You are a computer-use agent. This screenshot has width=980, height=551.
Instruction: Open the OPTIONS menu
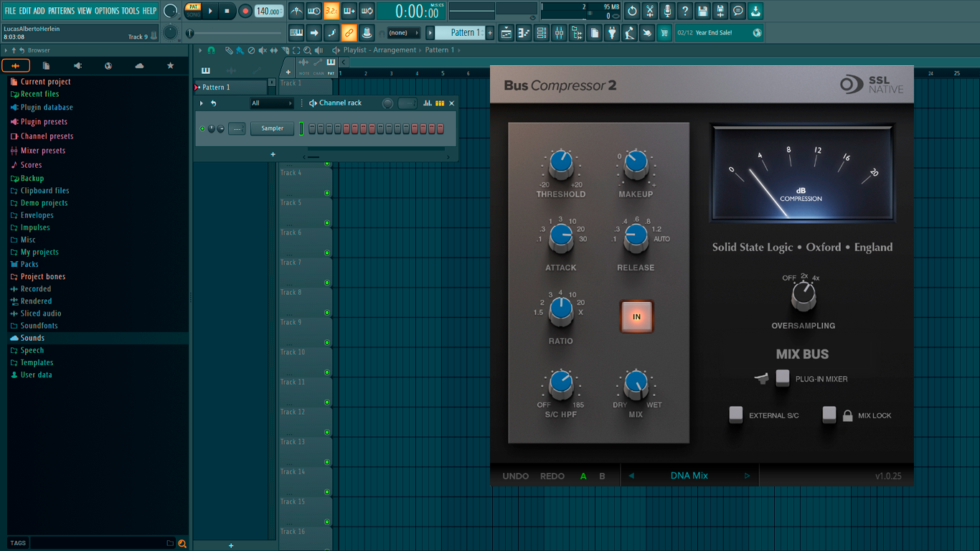(x=107, y=11)
